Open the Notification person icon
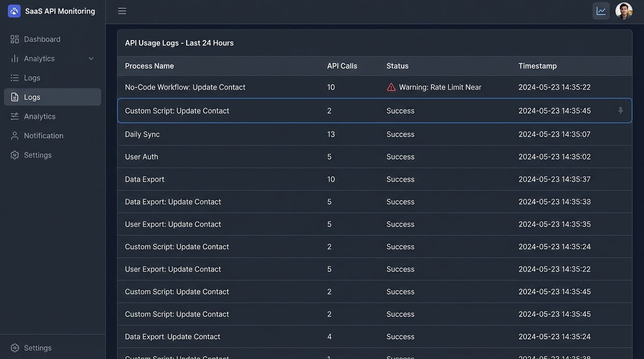This screenshot has width=644, height=359. coord(14,135)
